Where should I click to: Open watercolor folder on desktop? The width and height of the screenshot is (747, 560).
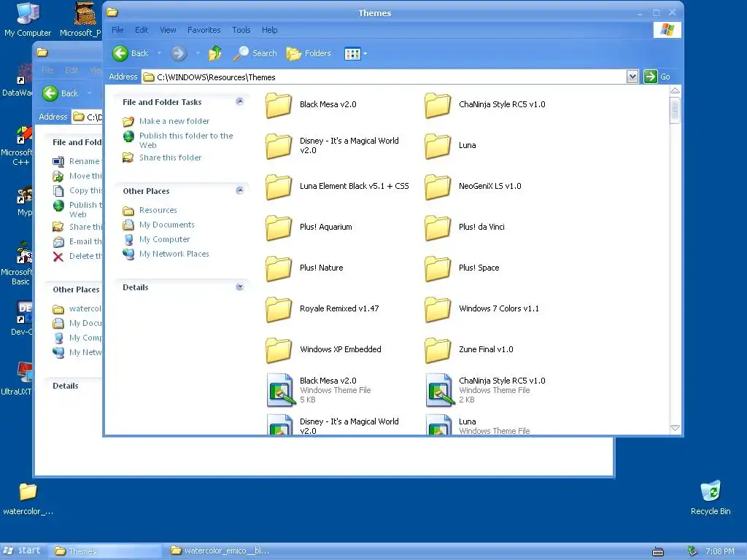pyautogui.click(x=28, y=499)
